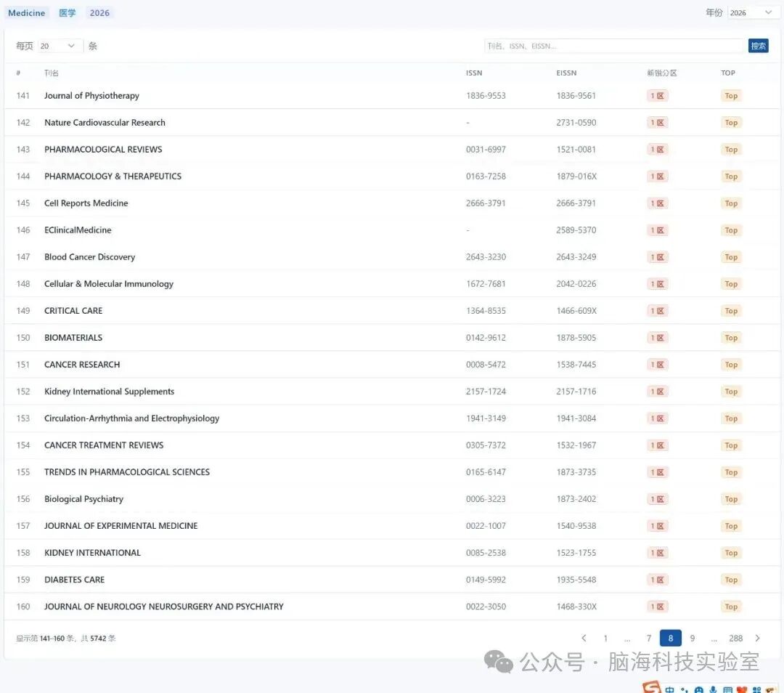Viewport: 784px width, 693px height.
Task: Click current page 8 button
Action: pyautogui.click(x=671, y=638)
